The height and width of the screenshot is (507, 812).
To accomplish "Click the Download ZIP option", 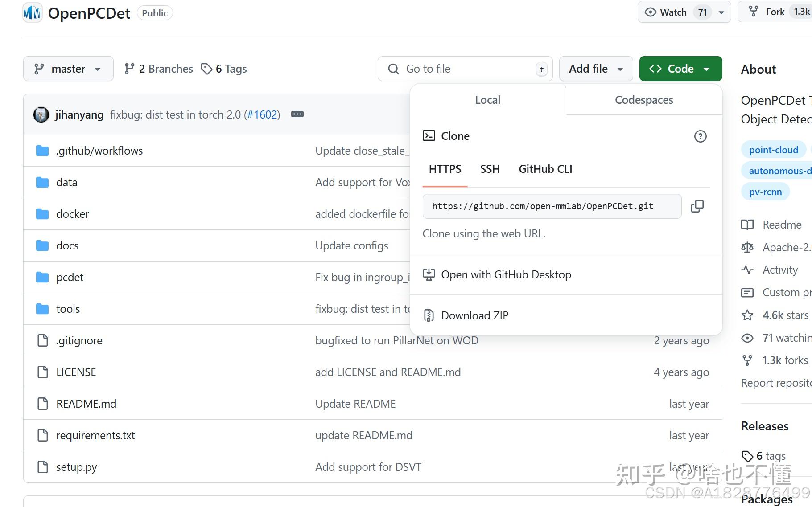I will pyautogui.click(x=474, y=315).
